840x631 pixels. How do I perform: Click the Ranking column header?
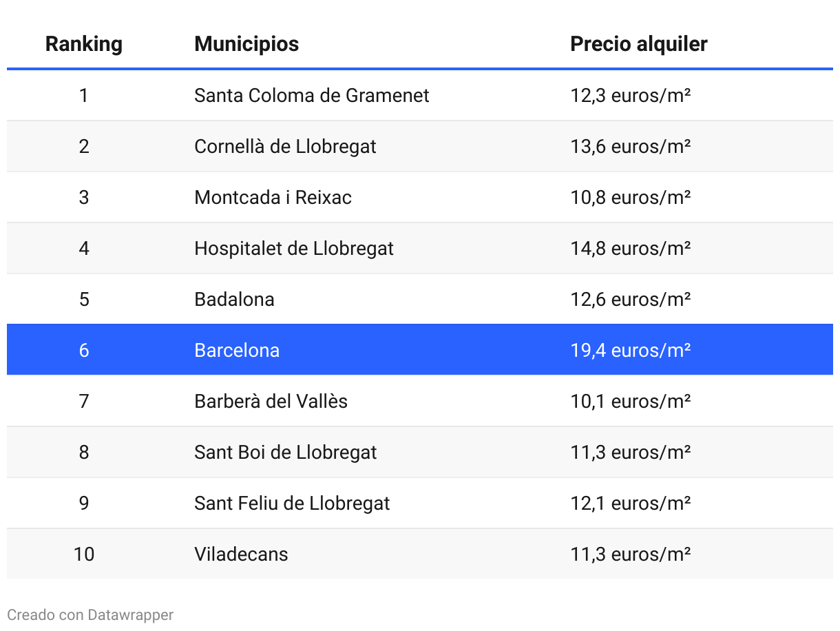pyautogui.click(x=83, y=44)
